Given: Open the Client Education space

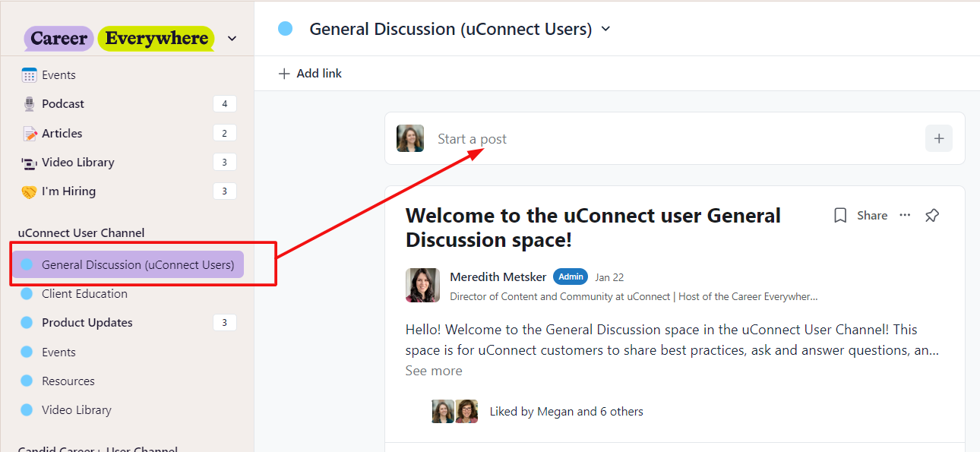Looking at the screenshot, I should tap(84, 294).
